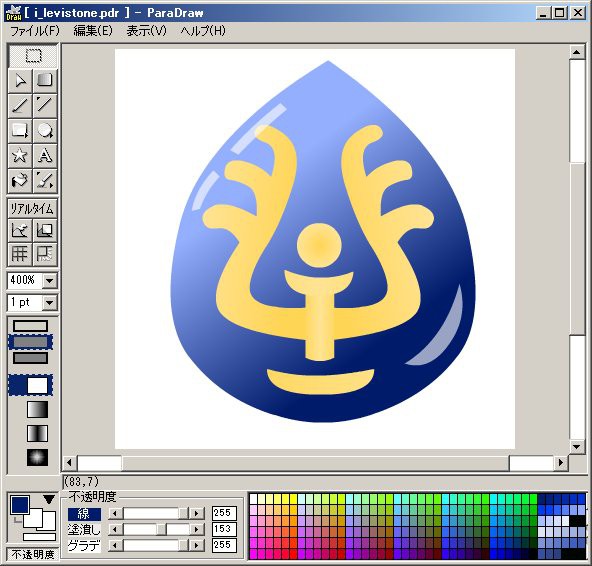This screenshot has height=566, width=592.
Task: Choose the eyedropper tool
Action: tap(45, 180)
